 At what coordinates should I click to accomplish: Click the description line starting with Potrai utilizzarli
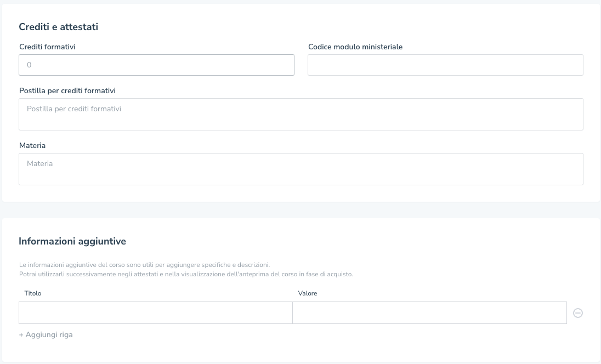click(x=185, y=274)
